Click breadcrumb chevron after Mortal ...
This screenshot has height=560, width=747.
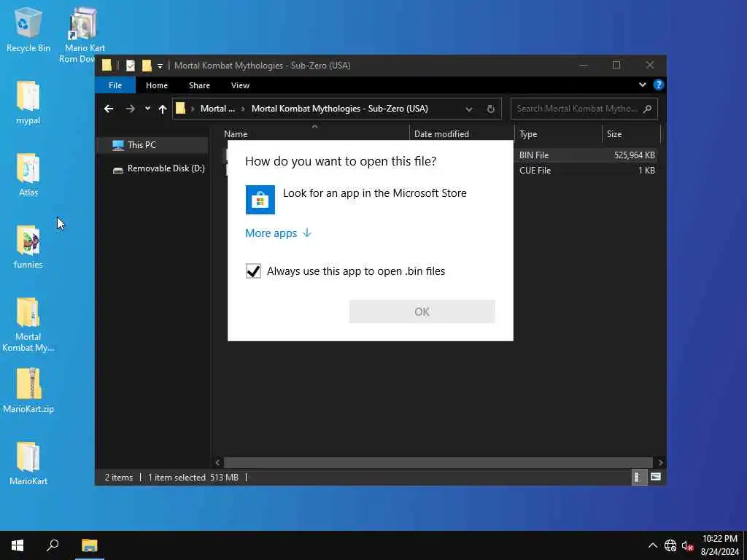242,109
